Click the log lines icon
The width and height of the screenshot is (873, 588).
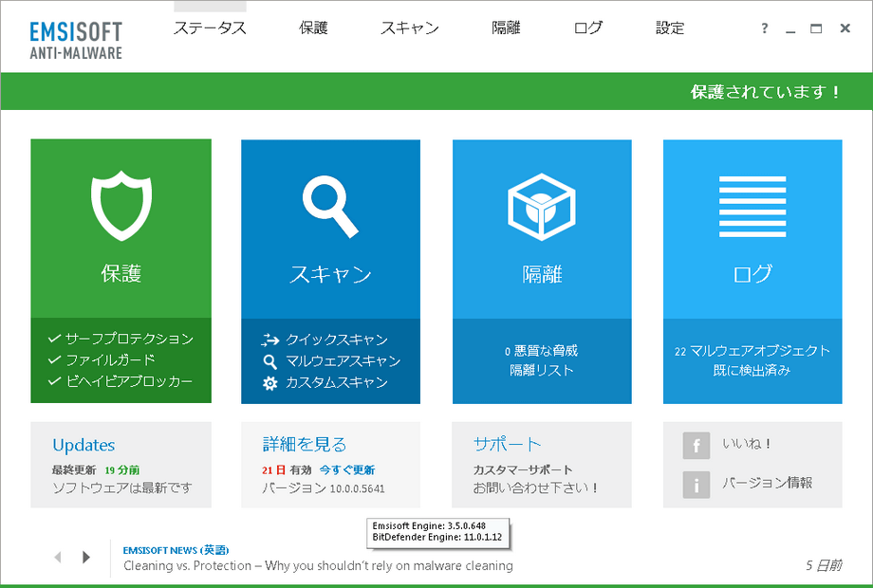(x=752, y=207)
